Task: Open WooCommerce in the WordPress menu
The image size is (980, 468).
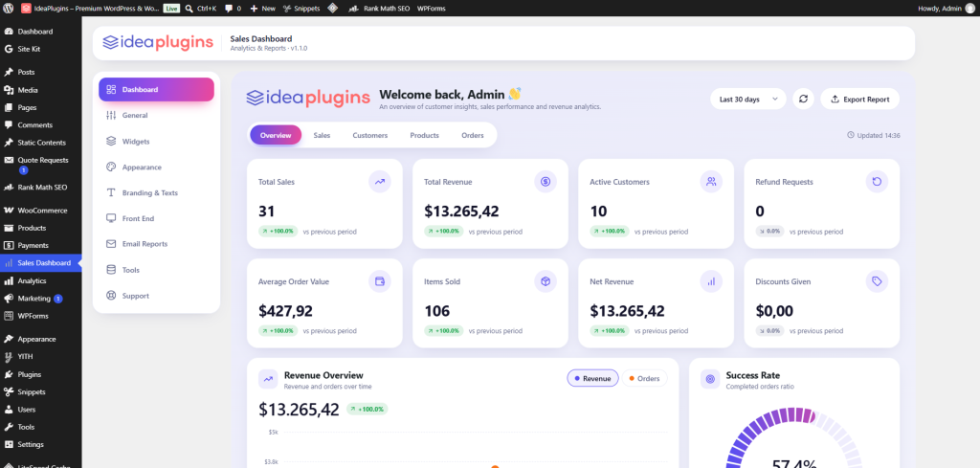Action: (x=40, y=211)
